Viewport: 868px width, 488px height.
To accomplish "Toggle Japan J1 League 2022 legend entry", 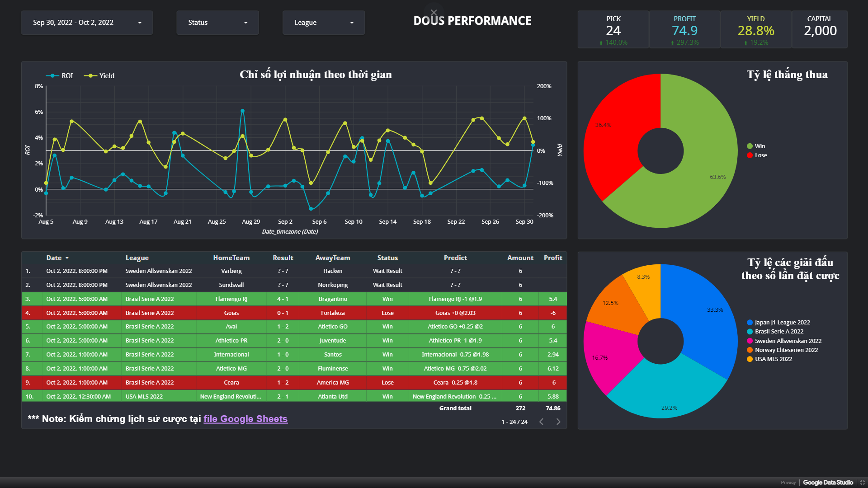I will click(778, 322).
